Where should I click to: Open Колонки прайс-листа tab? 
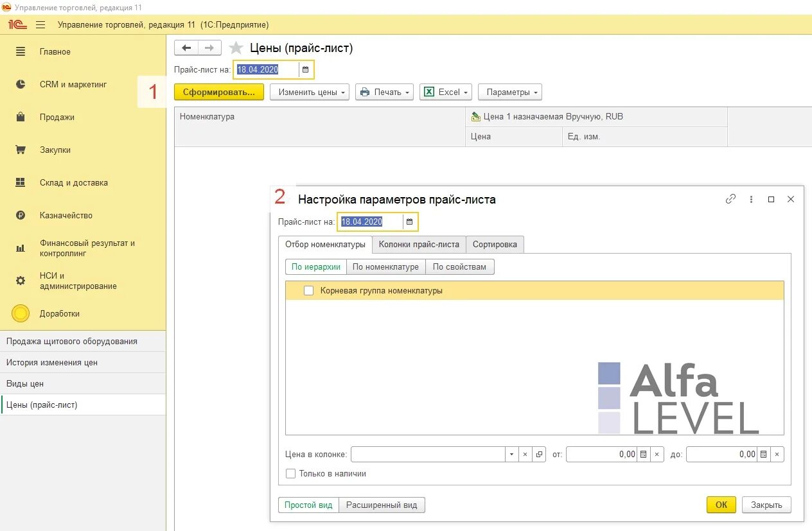419,244
